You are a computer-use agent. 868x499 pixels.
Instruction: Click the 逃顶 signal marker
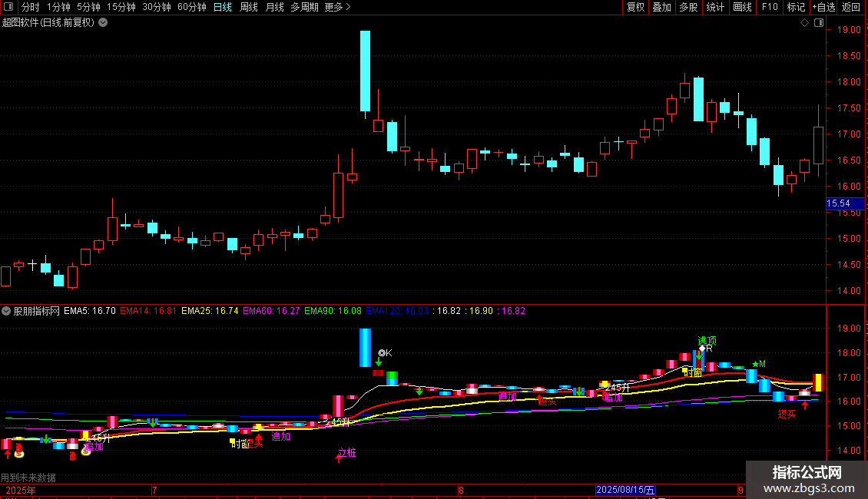coord(707,341)
